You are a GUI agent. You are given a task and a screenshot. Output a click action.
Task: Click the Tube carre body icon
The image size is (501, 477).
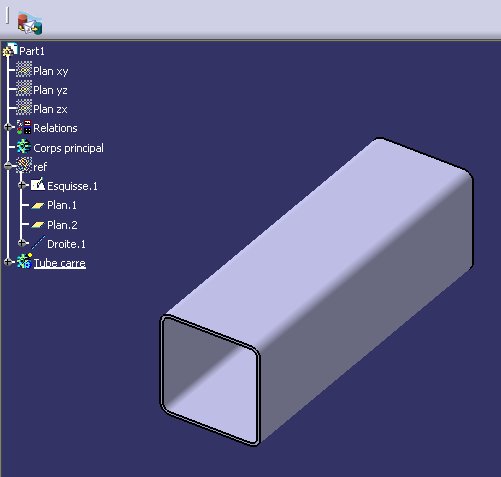24,262
